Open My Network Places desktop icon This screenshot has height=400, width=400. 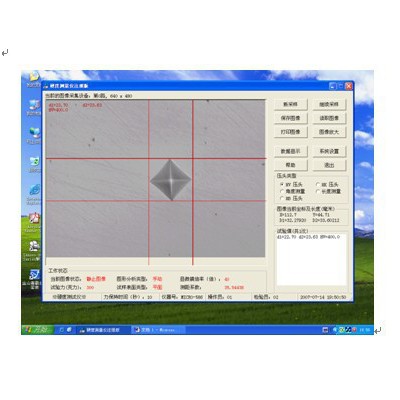click(x=34, y=134)
